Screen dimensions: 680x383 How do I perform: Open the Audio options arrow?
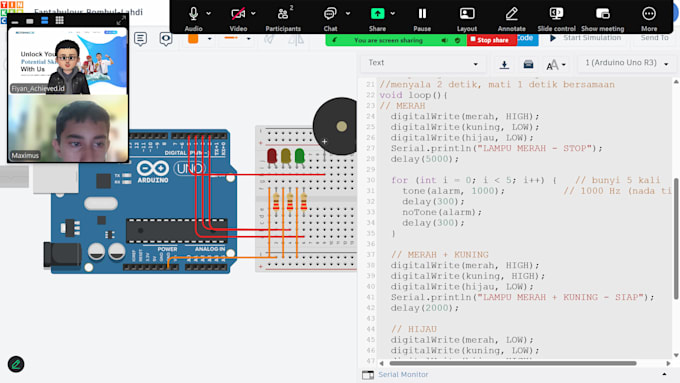(x=209, y=13)
